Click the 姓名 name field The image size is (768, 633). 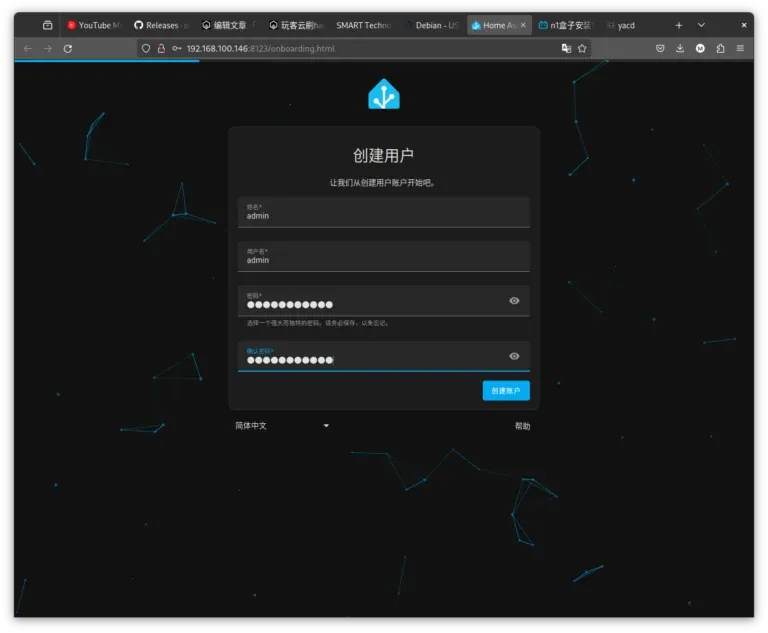[x=384, y=212]
